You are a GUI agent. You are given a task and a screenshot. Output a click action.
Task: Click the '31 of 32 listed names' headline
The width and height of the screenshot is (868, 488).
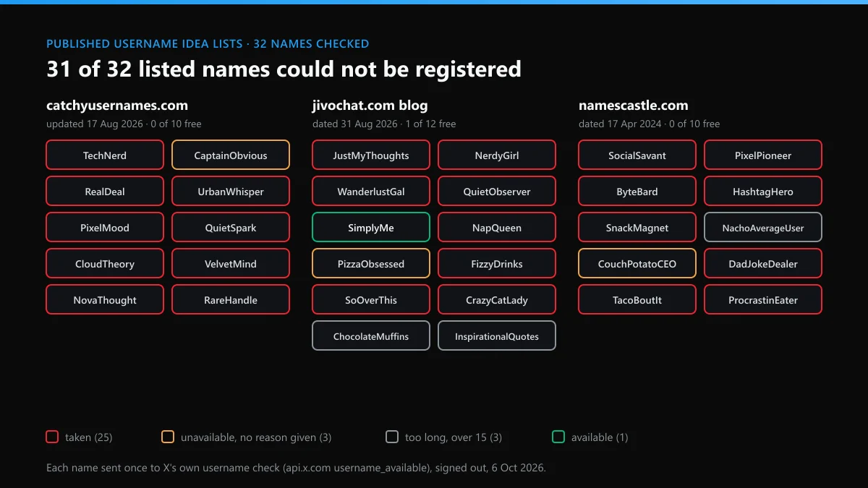point(284,69)
